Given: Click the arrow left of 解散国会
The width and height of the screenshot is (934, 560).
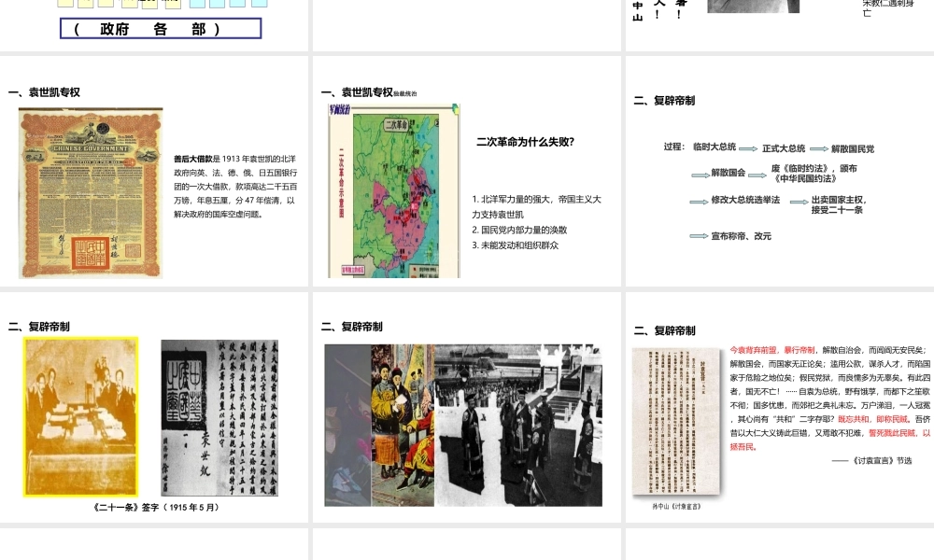Looking at the screenshot, I should click(x=700, y=174).
